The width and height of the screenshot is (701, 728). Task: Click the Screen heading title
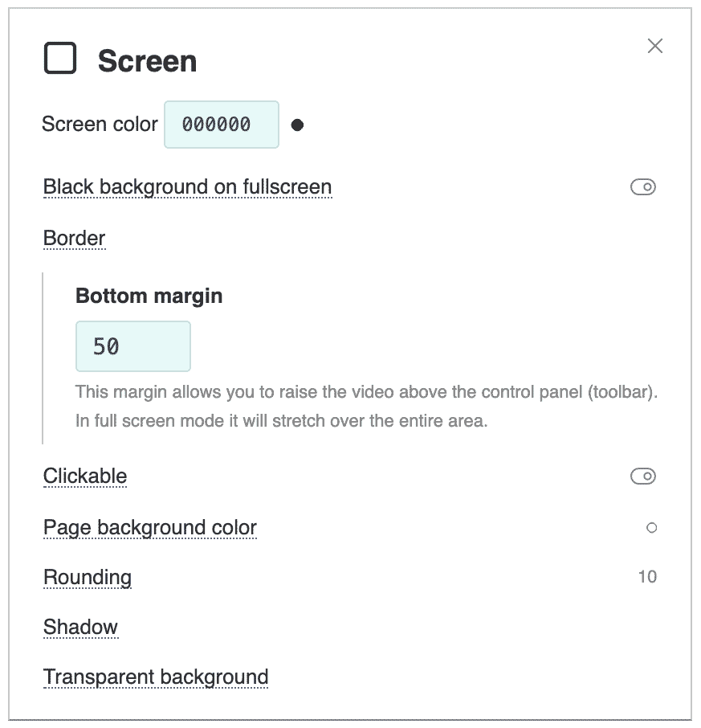[147, 61]
